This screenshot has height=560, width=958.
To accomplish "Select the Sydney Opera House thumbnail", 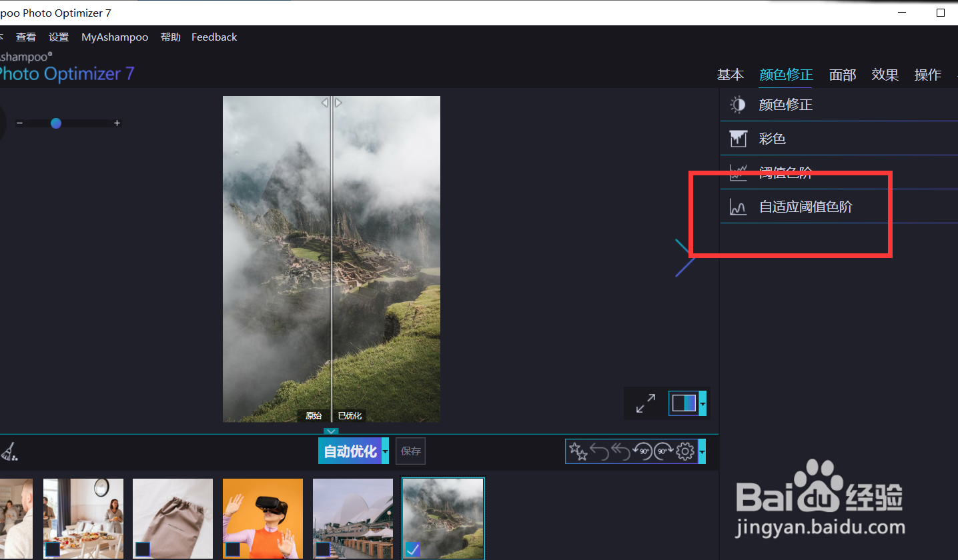I will (353, 518).
